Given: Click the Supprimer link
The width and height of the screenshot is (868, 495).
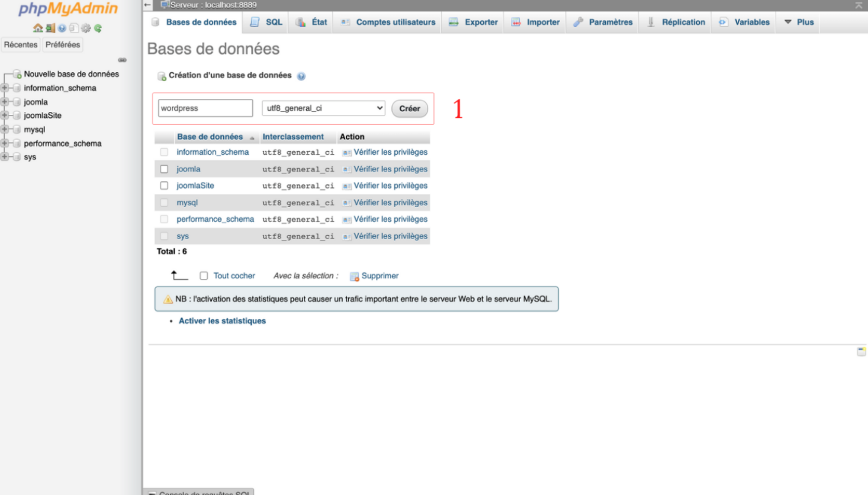Looking at the screenshot, I should pos(380,276).
